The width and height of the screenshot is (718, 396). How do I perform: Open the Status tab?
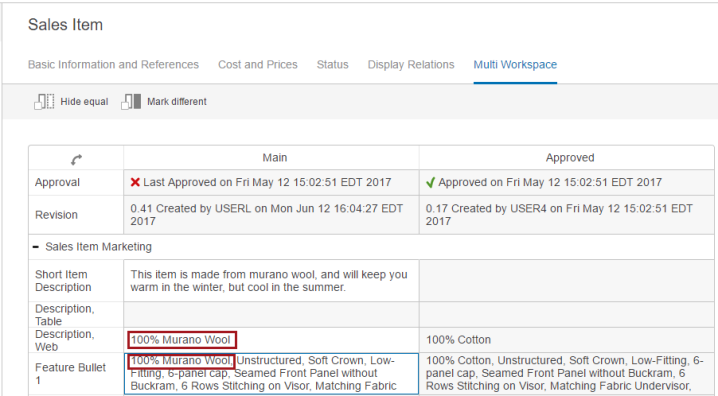[332, 65]
